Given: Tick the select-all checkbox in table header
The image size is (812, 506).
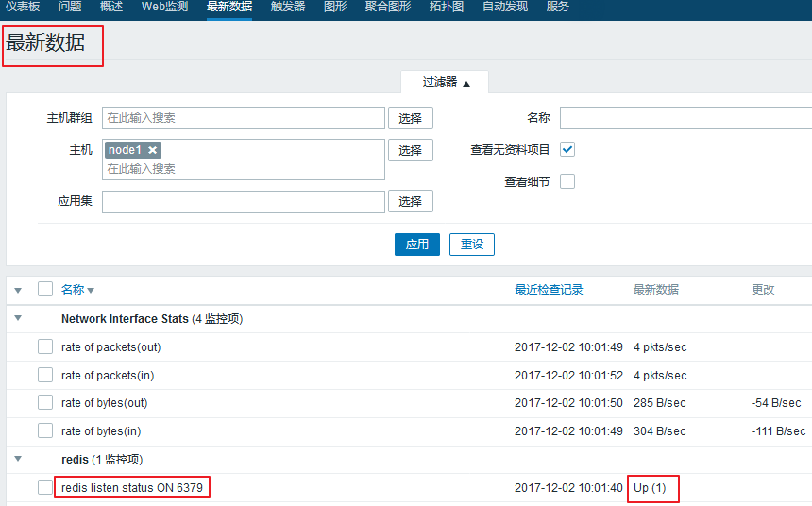Looking at the screenshot, I should coord(45,289).
